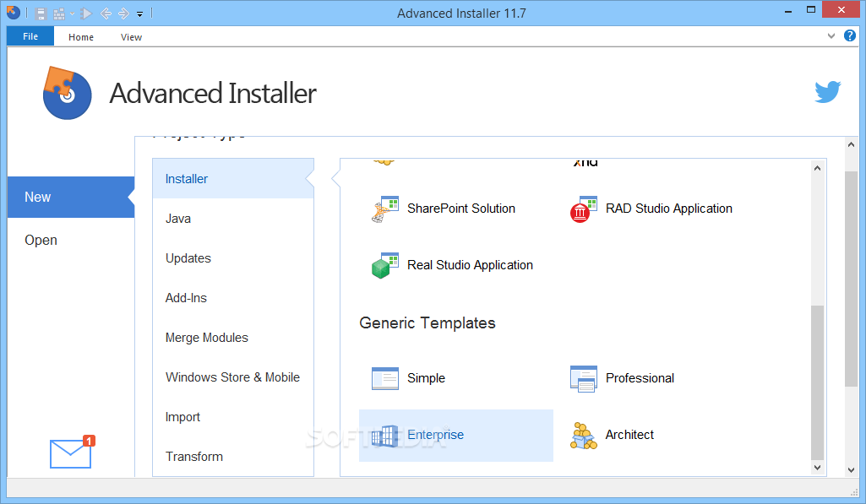Select the Java project category
The height and width of the screenshot is (504, 866).
click(x=233, y=219)
